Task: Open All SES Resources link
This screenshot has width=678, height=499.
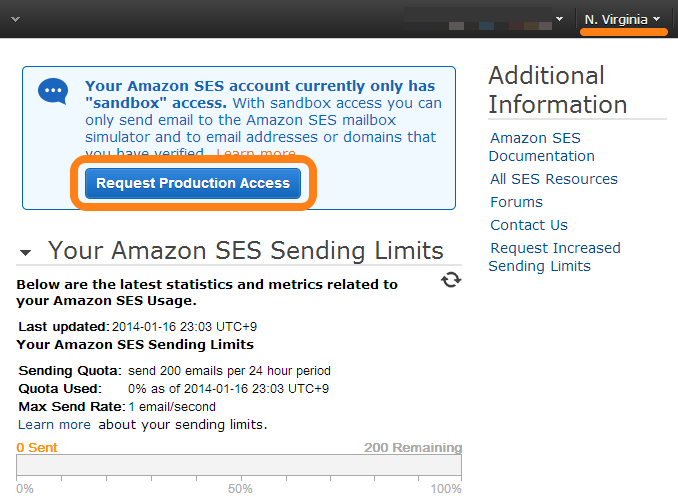Action: pos(554,179)
